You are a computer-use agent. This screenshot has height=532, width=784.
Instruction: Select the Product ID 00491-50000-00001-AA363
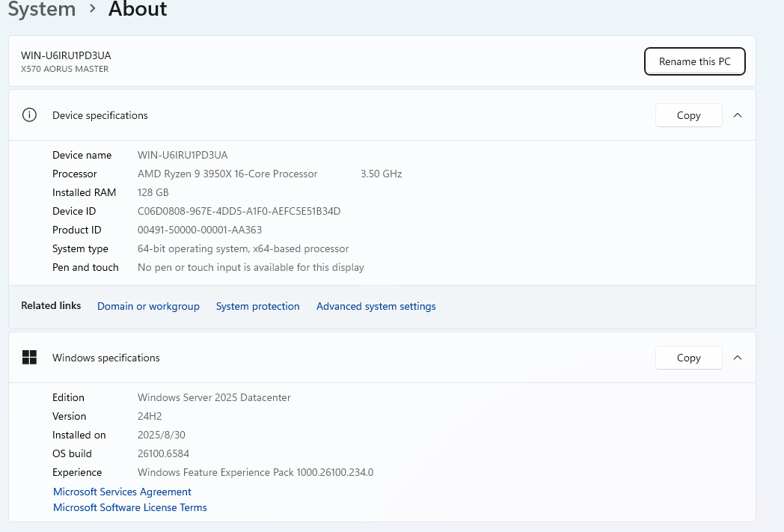point(200,230)
